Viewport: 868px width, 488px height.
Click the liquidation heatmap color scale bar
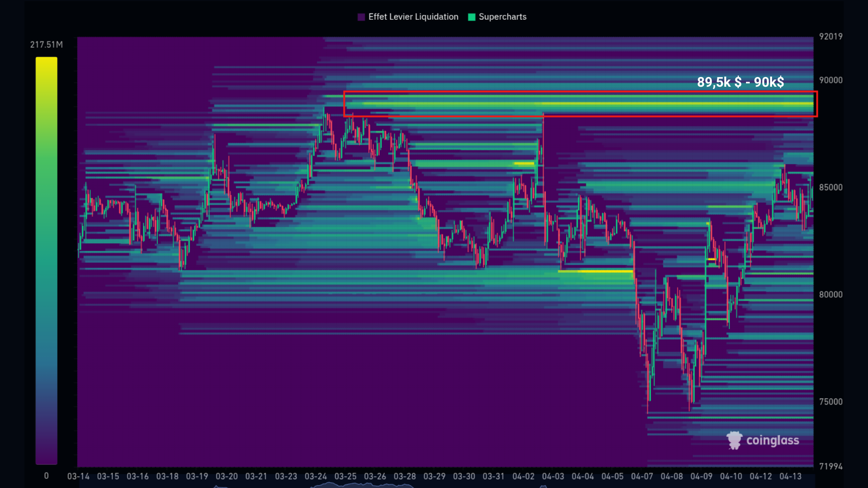click(46, 260)
